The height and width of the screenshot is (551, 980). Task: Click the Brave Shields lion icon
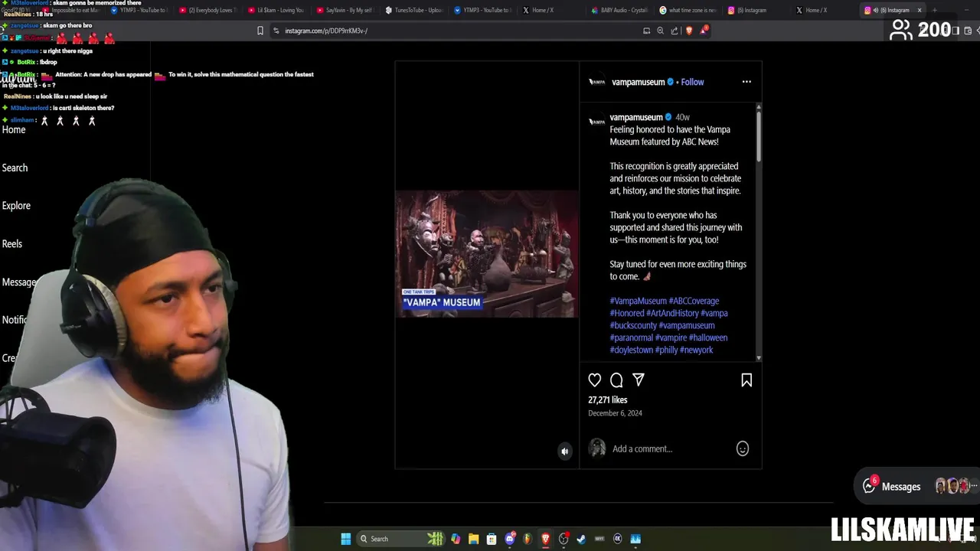coord(689,31)
